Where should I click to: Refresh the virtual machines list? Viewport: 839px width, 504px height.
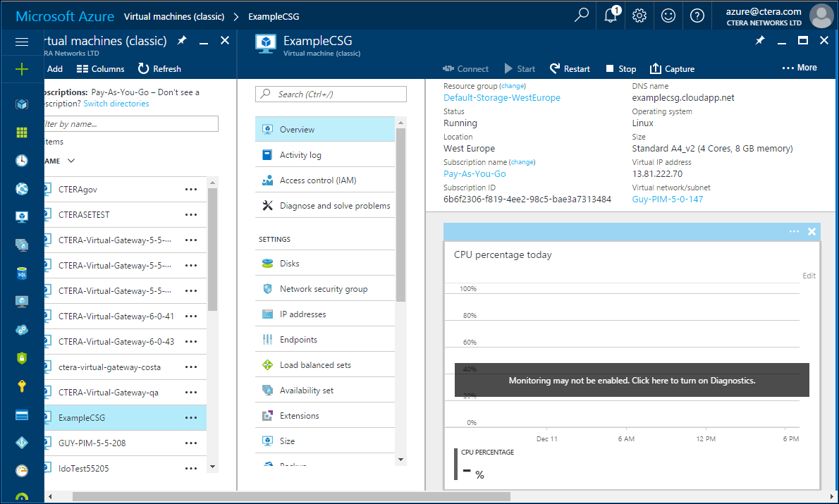click(x=159, y=68)
